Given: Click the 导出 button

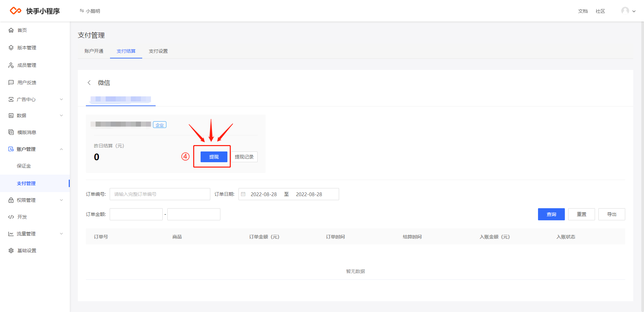Looking at the screenshot, I should click(612, 214).
